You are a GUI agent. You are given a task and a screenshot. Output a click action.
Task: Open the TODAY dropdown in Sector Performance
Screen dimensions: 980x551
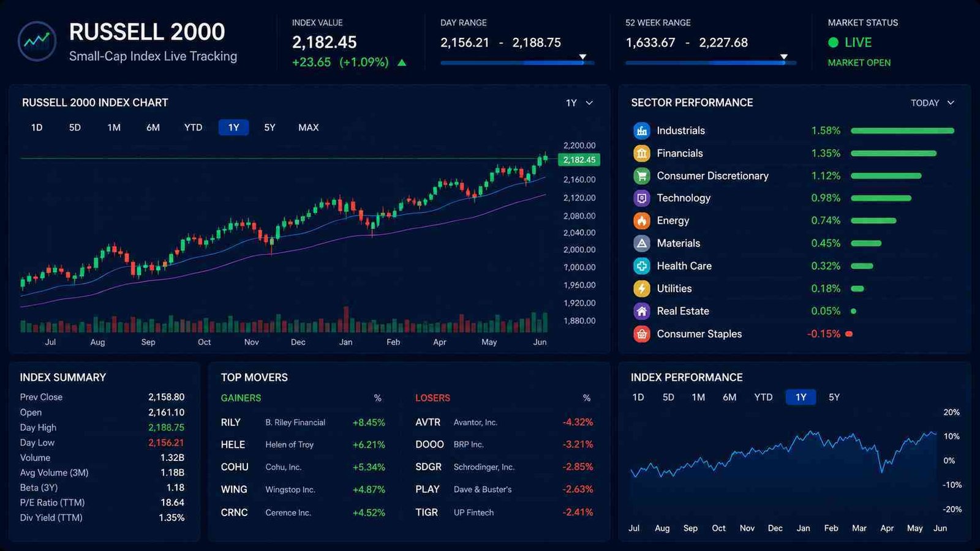tap(932, 103)
